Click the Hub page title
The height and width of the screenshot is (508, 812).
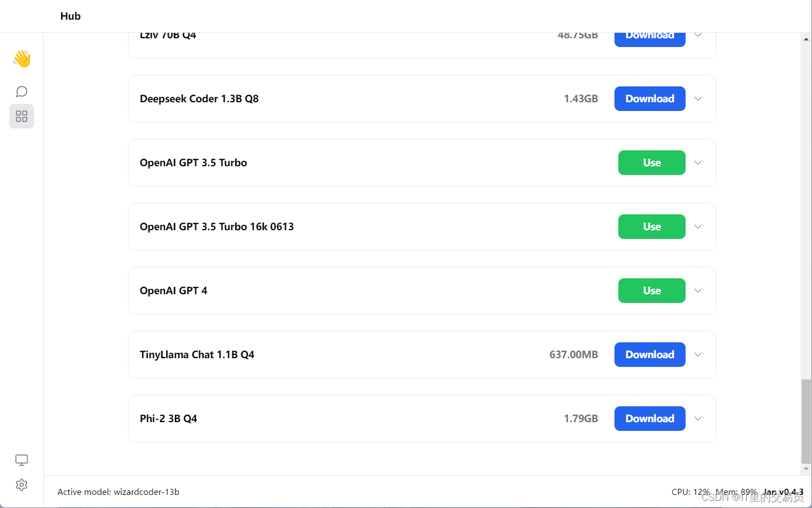point(71,16)
